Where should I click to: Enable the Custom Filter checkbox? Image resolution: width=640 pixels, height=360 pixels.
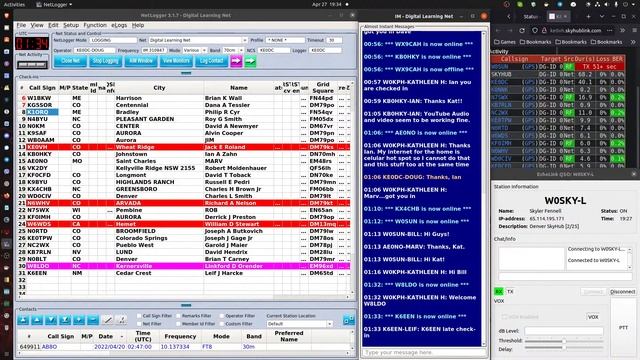coord(222,324)
